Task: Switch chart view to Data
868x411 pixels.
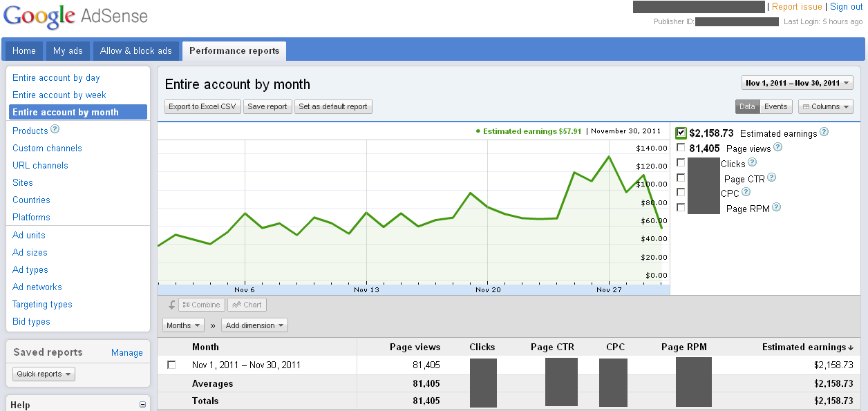Action: (747, 107)
